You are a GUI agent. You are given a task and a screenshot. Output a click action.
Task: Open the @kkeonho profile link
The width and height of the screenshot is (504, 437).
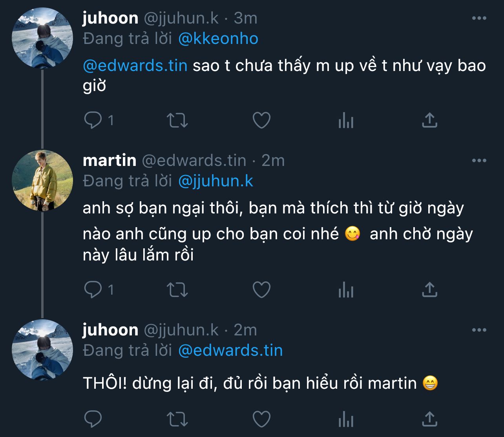pos(218,39)
